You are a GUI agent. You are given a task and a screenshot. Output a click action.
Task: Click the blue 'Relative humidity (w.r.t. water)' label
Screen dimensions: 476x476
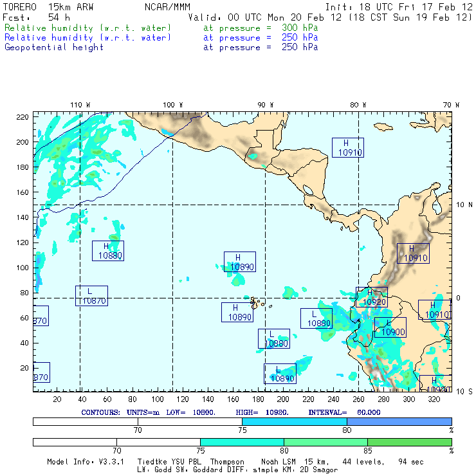click(x=87, y=38)
